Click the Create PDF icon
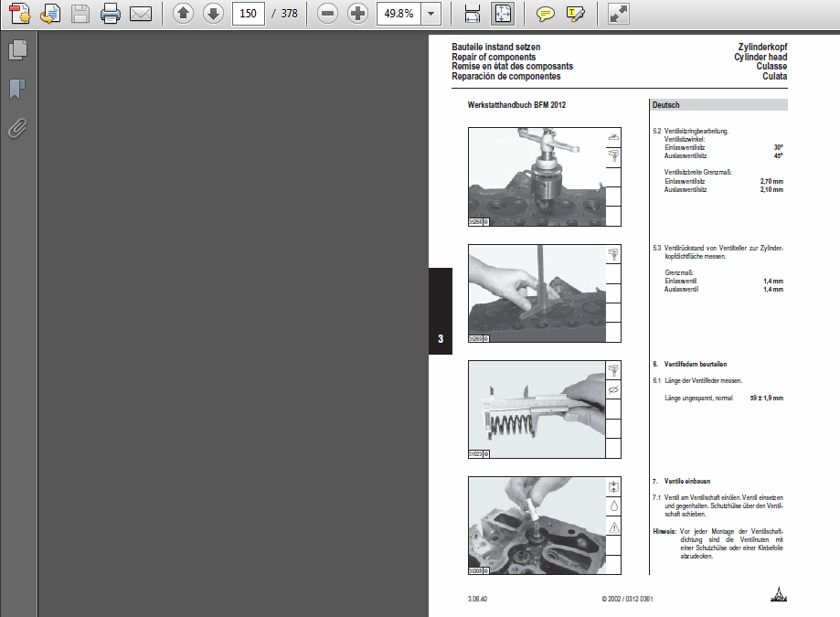840x617 pixels. (20, 14)
